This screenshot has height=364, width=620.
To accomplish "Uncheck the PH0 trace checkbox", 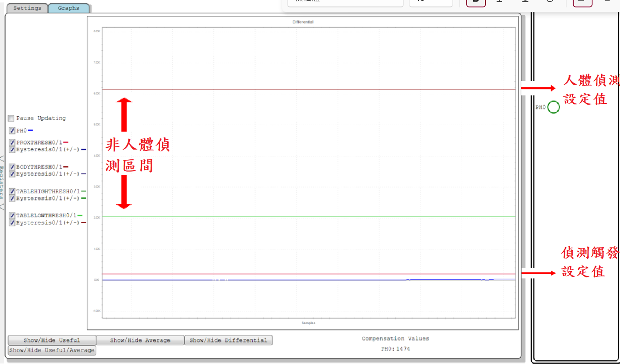I will click(12, 130).
